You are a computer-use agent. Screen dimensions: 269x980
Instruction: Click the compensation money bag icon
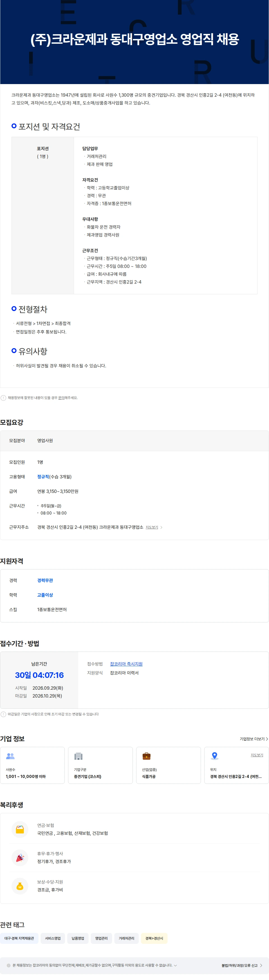(20, 886)
